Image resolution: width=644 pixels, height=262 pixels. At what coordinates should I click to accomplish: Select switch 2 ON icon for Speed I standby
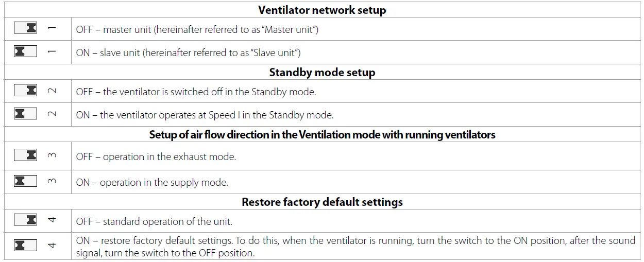pyautogui.click(x=25, y=113)
